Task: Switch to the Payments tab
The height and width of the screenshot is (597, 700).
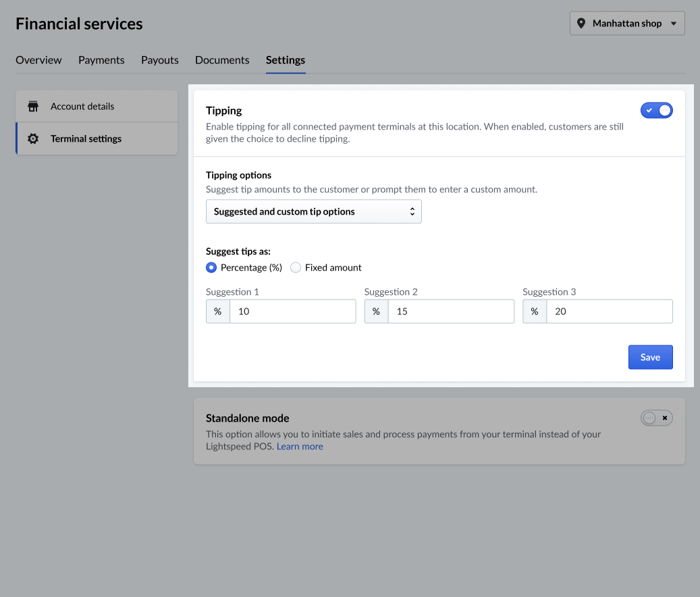Action: (x=101, y=60)
